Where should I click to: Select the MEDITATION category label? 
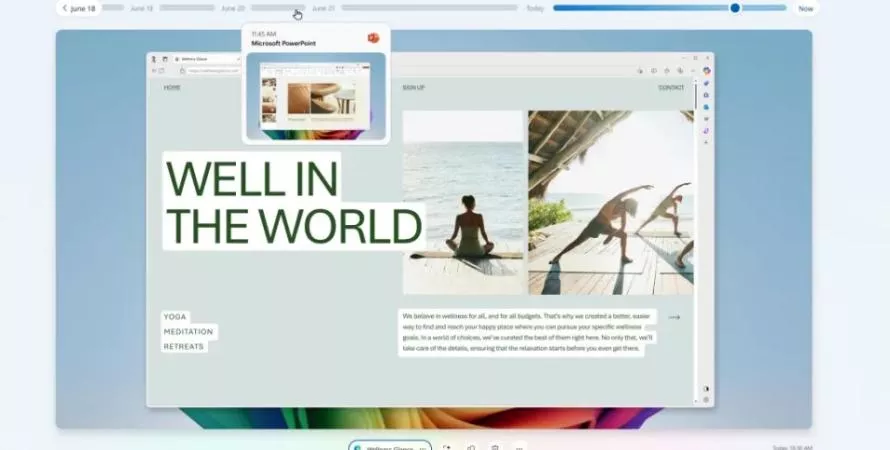pyautogui.click(x=188, y=331)
